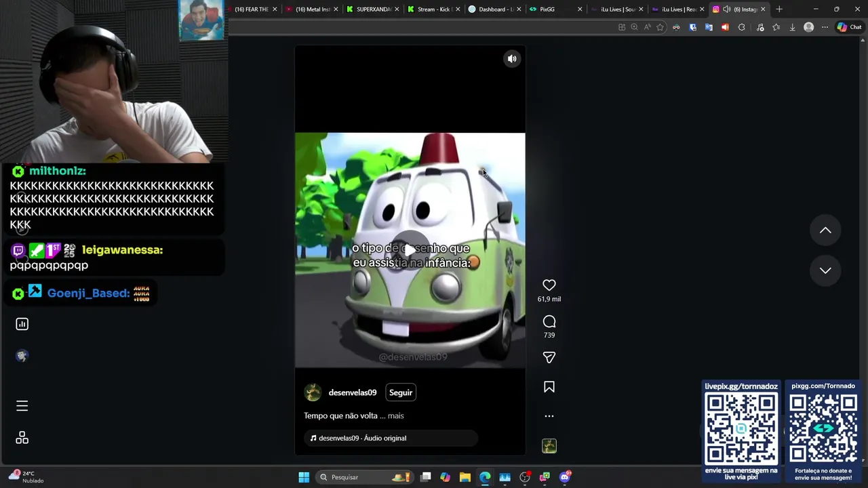Screen dimensions: 868x488
Task: Open the favorites list star icon in the toolbar
Action: pyautogui.click(x=776, y=27)
